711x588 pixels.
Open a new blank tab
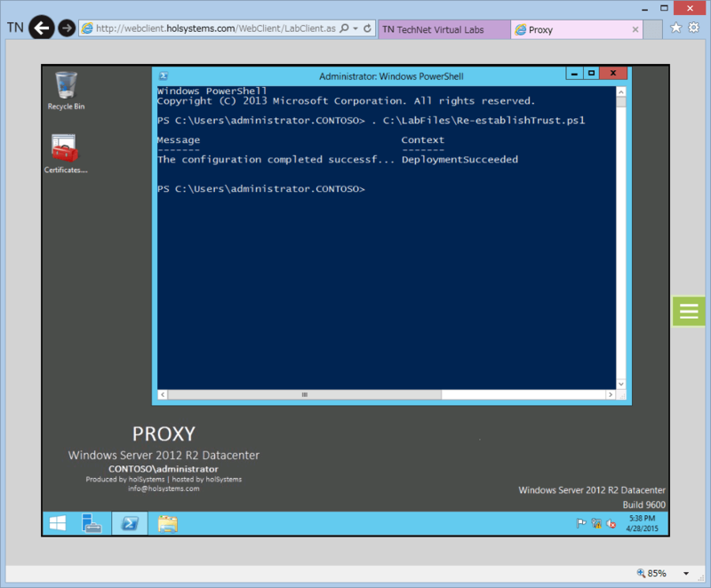[x=653, y=29]
